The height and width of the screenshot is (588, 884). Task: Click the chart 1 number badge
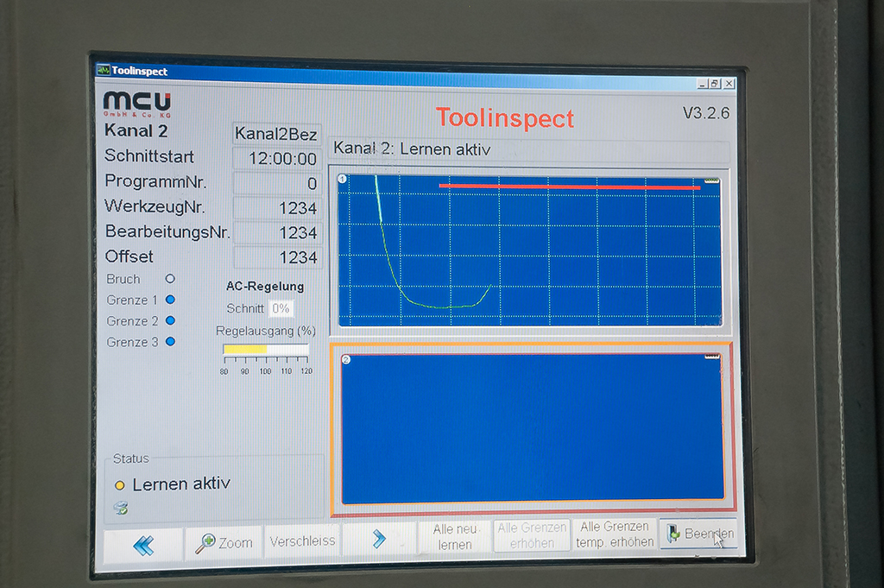[342, 180]
